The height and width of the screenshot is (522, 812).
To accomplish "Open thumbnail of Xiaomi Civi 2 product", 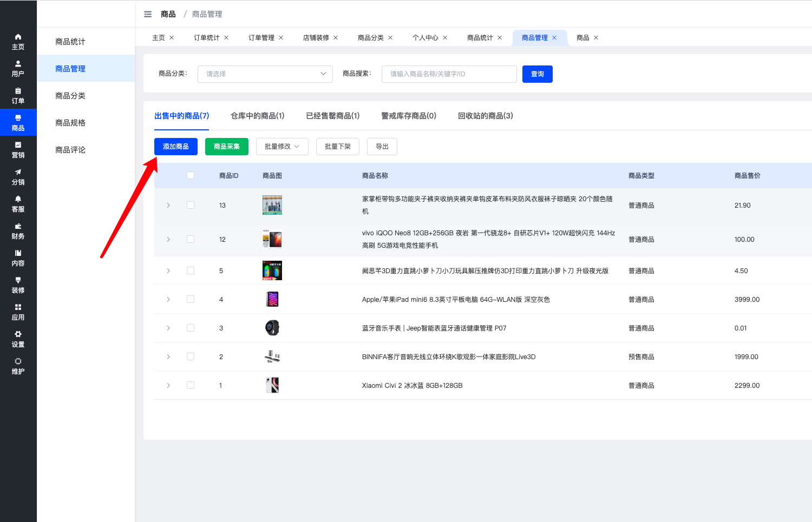I will pyautogui.click(x=272, y=385).
